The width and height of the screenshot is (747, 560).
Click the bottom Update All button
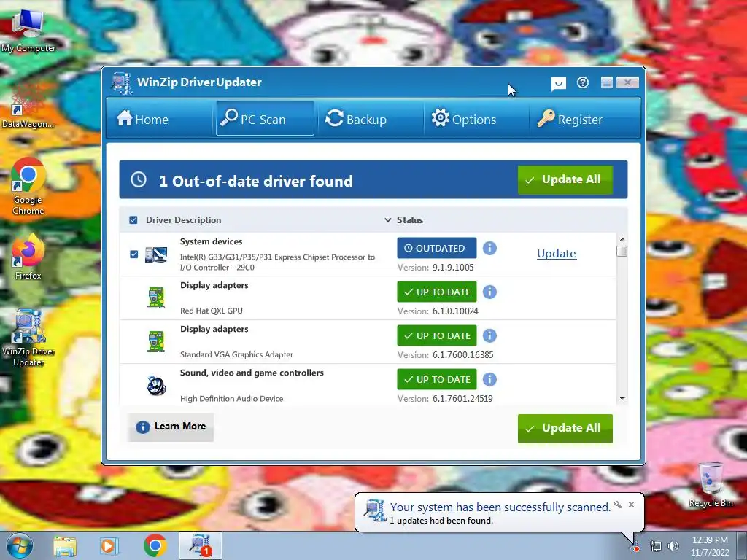click(565, 428)
